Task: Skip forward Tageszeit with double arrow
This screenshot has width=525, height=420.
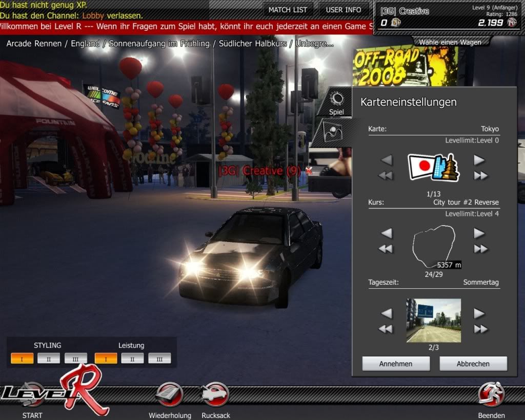Action: point(480,329)
